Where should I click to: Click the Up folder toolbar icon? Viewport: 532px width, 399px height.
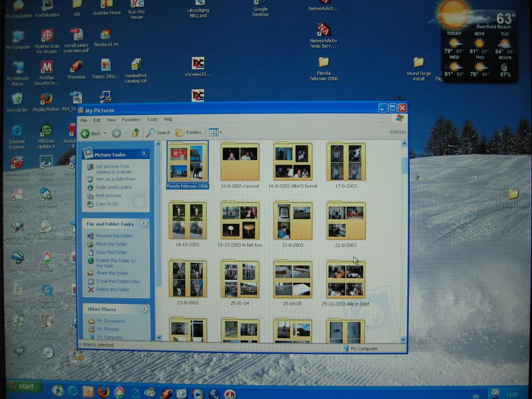(136, 133)
